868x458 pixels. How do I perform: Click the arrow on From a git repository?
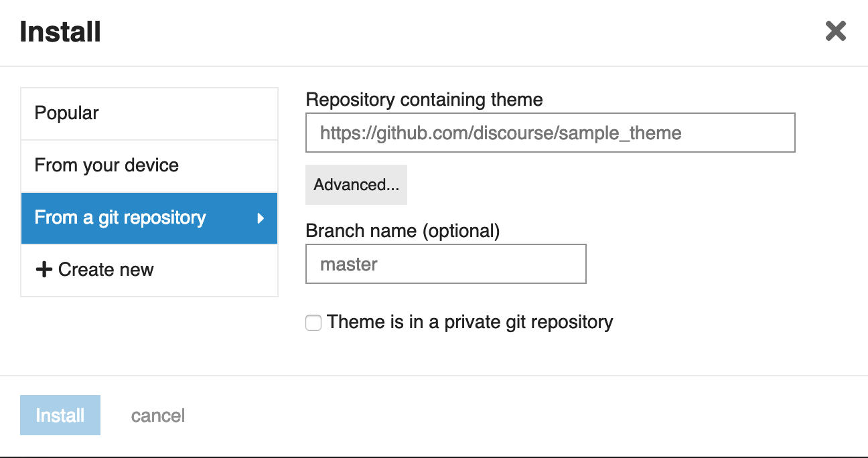point(261,218)
